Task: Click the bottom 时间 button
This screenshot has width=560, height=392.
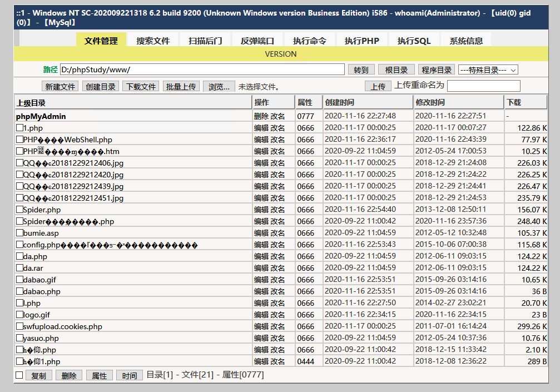Action: (129, 375)
